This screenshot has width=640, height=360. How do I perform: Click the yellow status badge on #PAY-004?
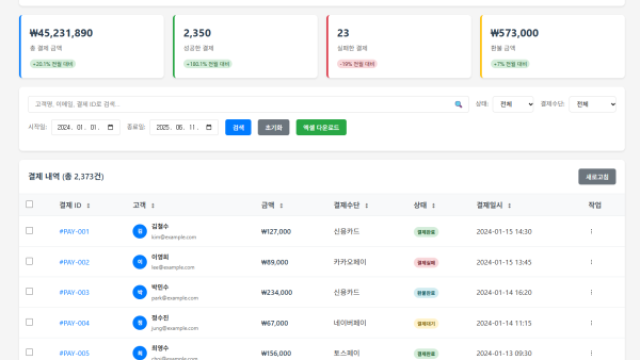426,323
